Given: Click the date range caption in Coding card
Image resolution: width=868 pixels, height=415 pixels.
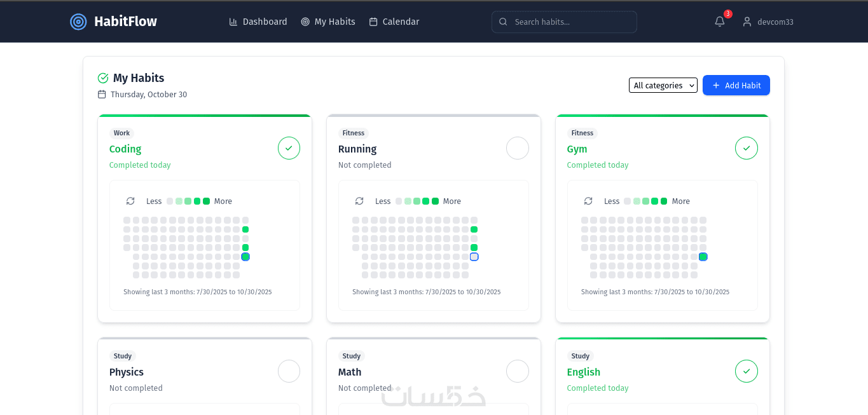Looking at the screenshot, I should pyautogui.click(x=198, y=292).
